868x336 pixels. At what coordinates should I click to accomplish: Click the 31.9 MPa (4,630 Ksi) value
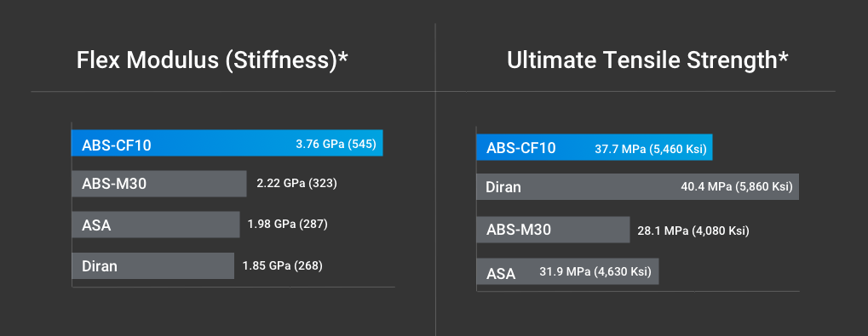[595, 271]
